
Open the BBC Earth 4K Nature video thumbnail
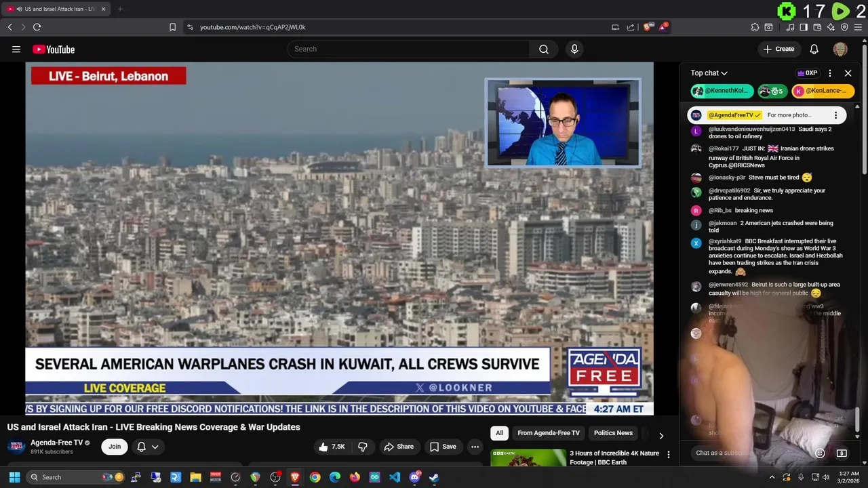528,458
